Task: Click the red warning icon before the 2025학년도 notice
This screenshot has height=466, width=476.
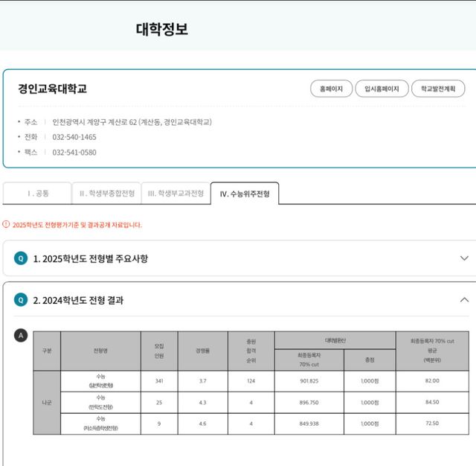Action: 6,224
